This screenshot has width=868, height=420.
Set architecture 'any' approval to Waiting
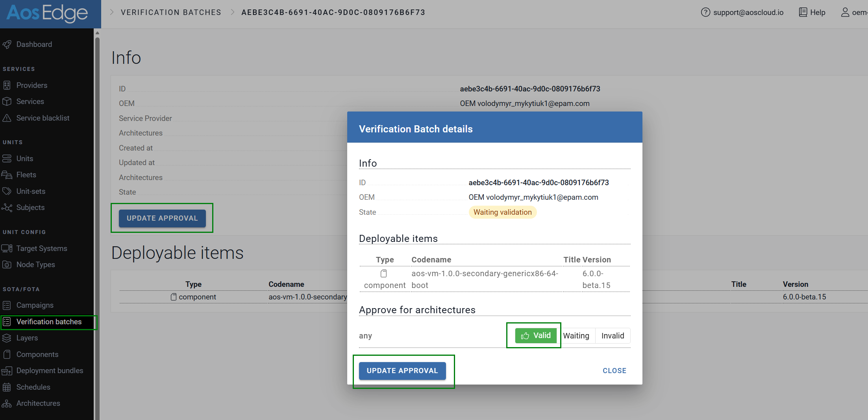tap(576, 336)
